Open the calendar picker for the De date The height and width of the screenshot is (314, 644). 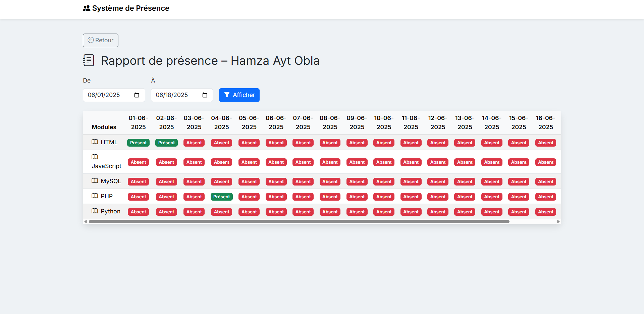(137, 95)
